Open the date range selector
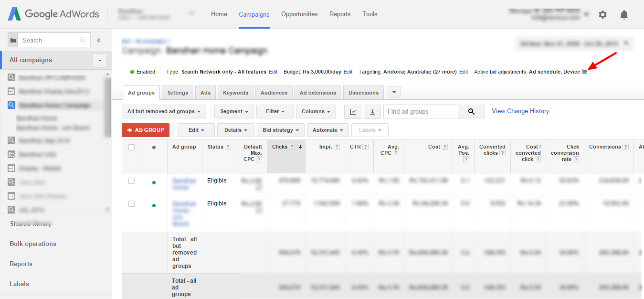 574,43
